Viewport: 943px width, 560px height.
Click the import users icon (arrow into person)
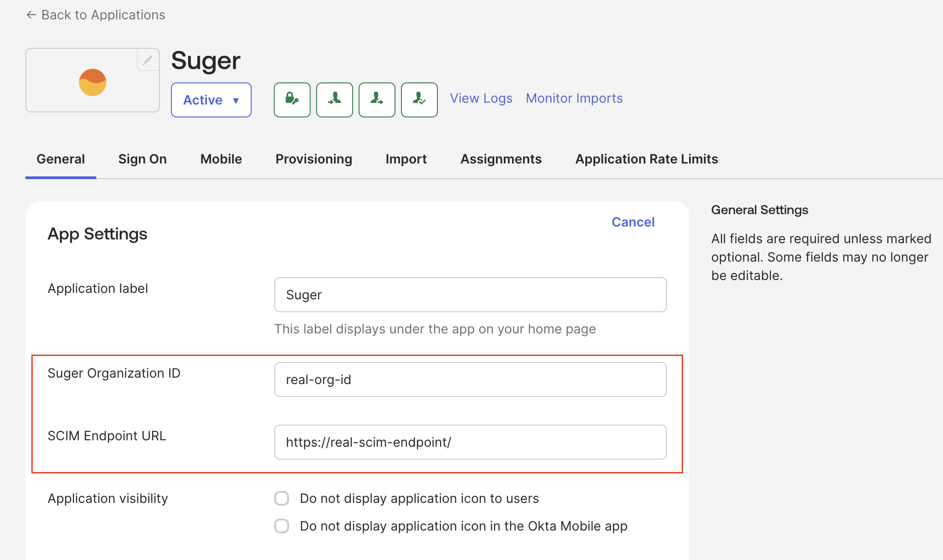(334, 99)
